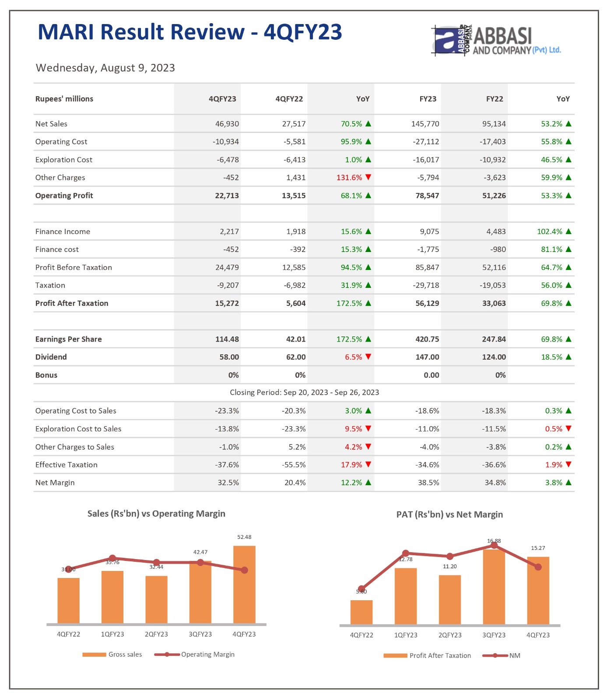The image size is (607, 700).
Task: Click the 3QFY23 net margin point in PAT chart
Action: 494,545
